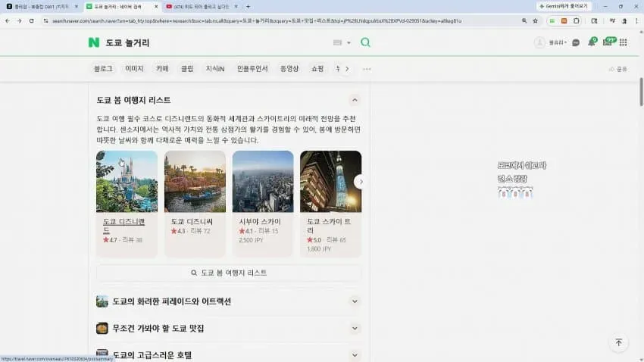Open the Naver services grid icon
The height and width of the screenshot is (362, 644).
tap(623, 42)
